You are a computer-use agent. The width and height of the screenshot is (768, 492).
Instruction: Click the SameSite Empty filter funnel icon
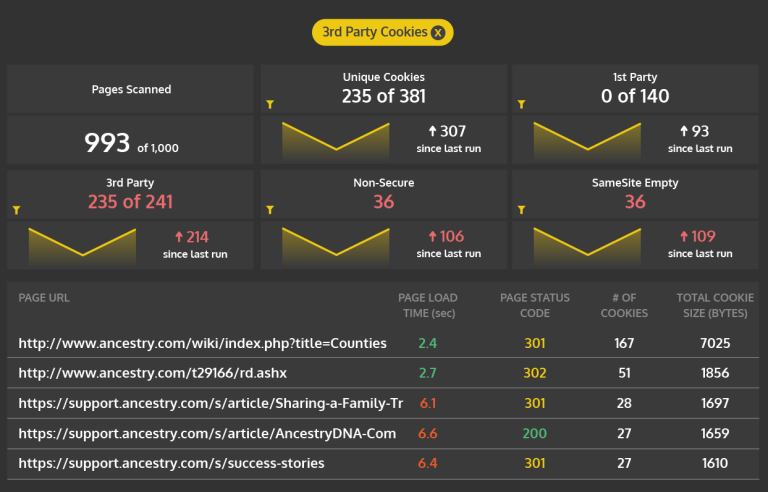point(521,210)
